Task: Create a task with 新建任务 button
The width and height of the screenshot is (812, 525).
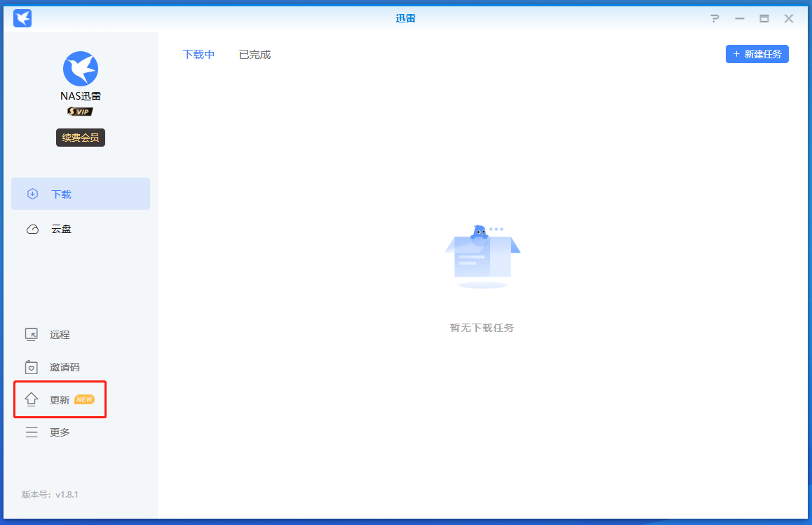Action: coord(757,54)
